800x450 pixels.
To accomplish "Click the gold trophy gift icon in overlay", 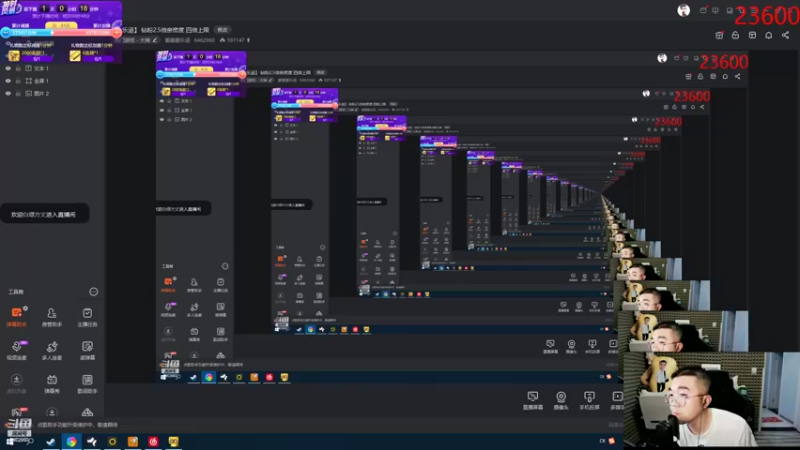I will [x=14, y=56].
